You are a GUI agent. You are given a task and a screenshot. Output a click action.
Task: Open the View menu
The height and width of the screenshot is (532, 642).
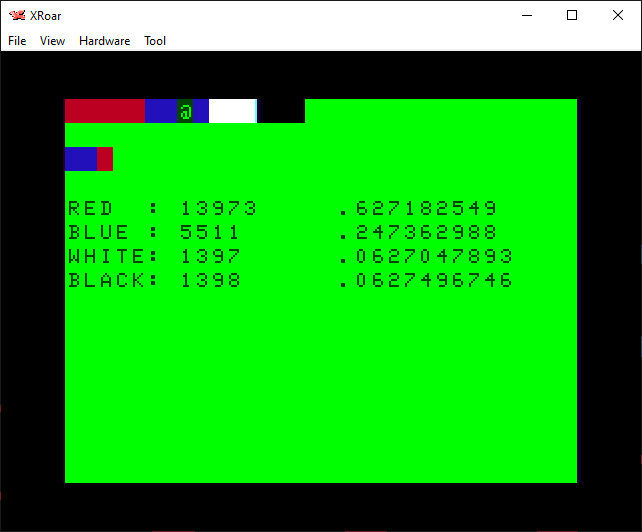pyautogui.click(x=52, y=41)
